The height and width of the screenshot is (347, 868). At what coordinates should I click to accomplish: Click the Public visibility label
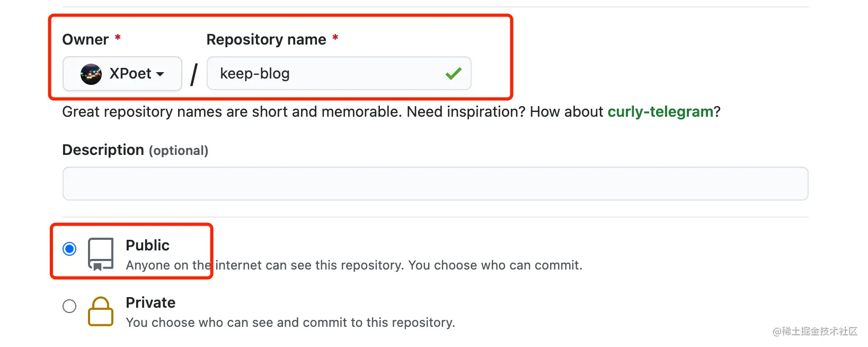pyautogui.click(x=147, y=245)
